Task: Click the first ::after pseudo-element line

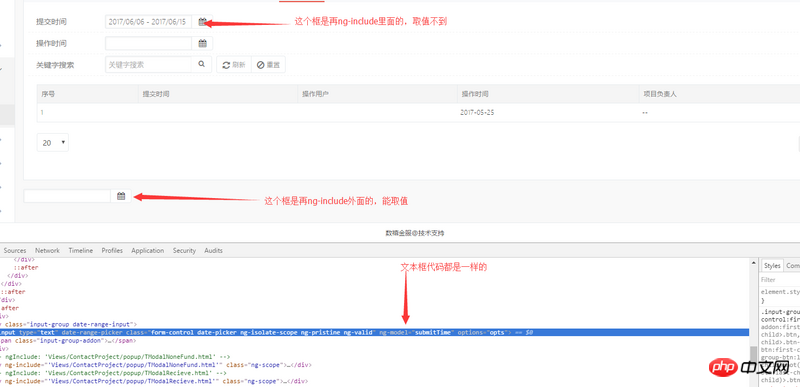Action: click(x=26, y=267)
